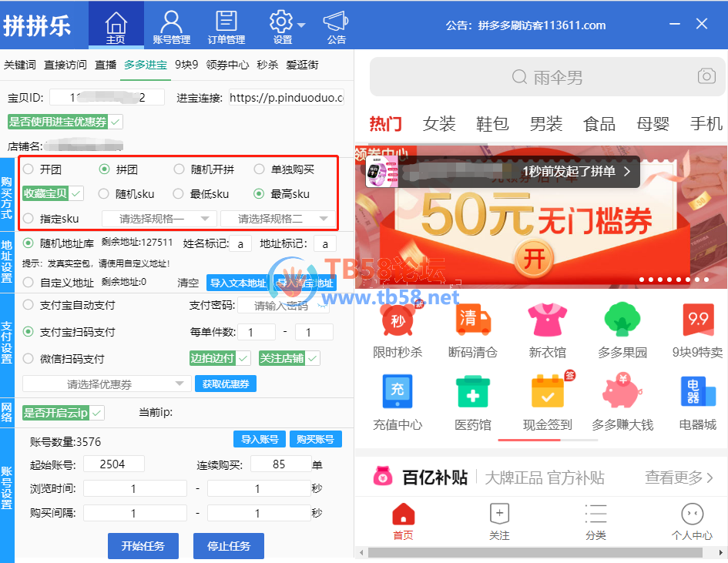
Task: Click the 起始账号 input field
Action: [x=113, y=464]
